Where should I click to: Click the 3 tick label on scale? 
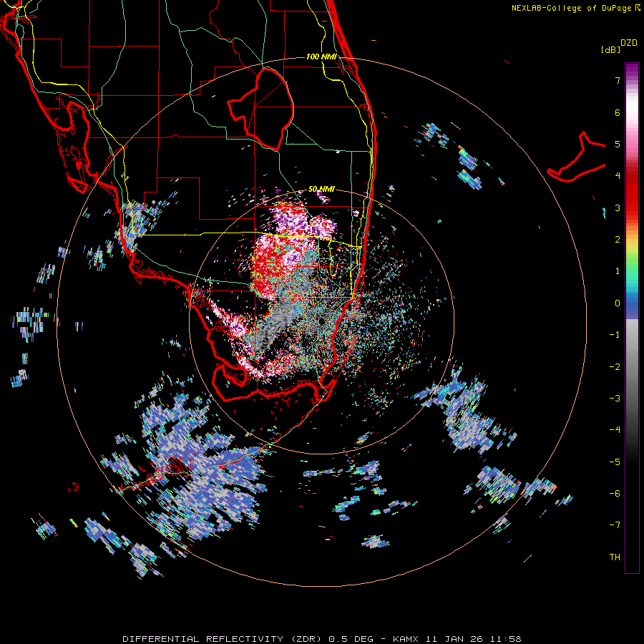(618, 208)
